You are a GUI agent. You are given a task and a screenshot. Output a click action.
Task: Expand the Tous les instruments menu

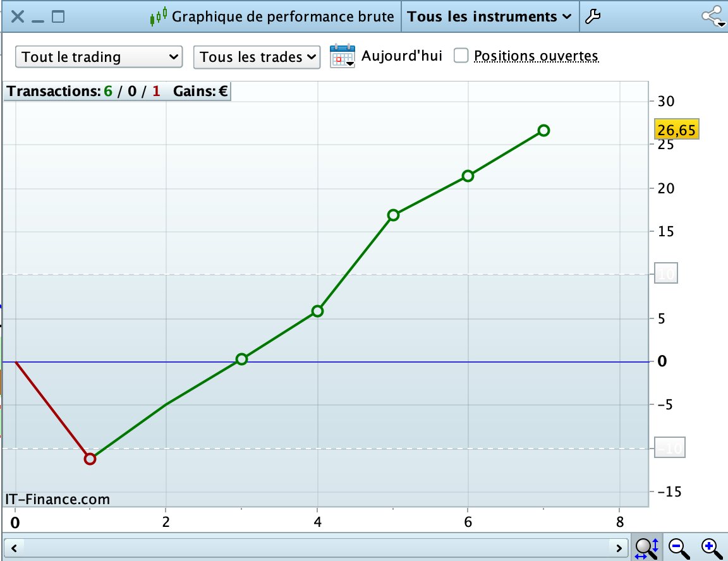[x=489, y=16]
